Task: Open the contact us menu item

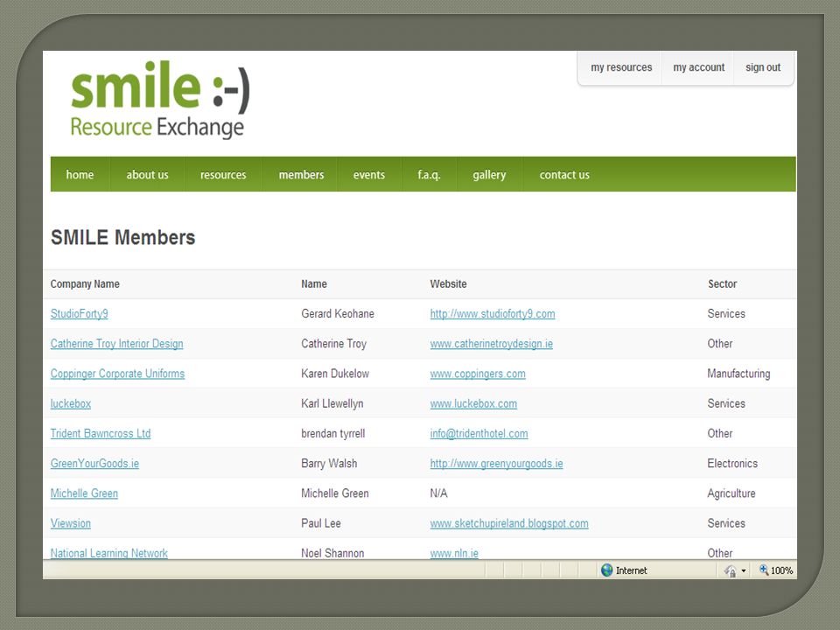Action: [564, 175]
